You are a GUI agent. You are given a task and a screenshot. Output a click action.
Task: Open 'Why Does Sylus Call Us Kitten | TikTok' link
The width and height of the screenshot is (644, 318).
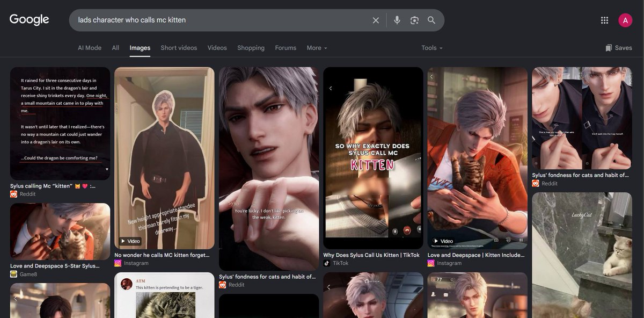(371, 255)
